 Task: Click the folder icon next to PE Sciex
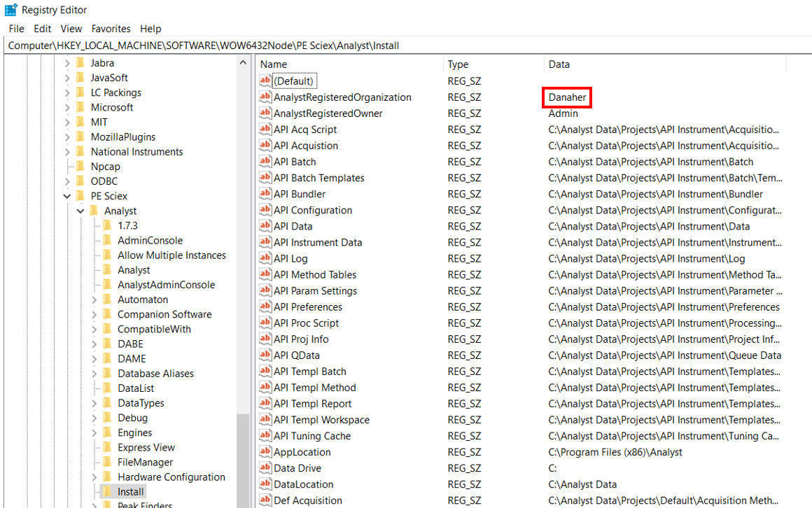pyautogui.click(x=80, y=196)
